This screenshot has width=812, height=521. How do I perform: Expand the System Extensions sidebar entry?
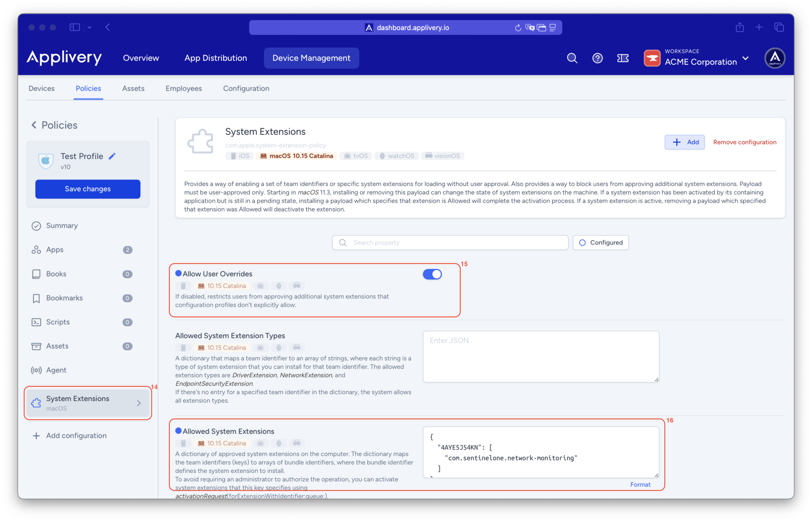[x=139, y=403]
